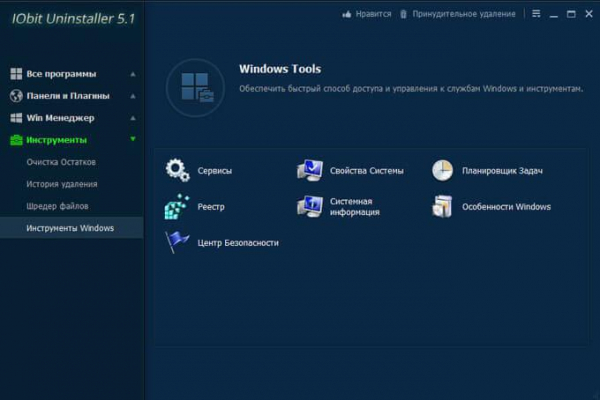Click the Панели и Плагины label
This screenshot has width=600, height=400.
(x=68, y=96)
